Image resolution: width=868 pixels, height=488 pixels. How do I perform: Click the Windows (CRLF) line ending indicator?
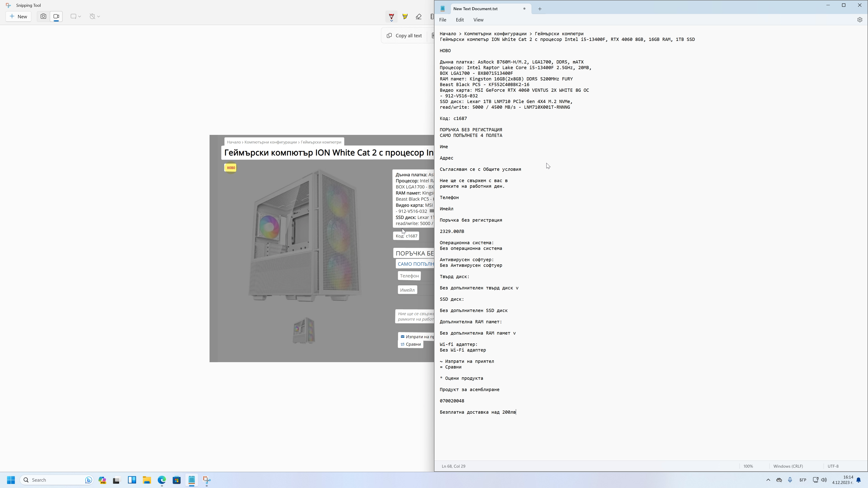(788, 466)
